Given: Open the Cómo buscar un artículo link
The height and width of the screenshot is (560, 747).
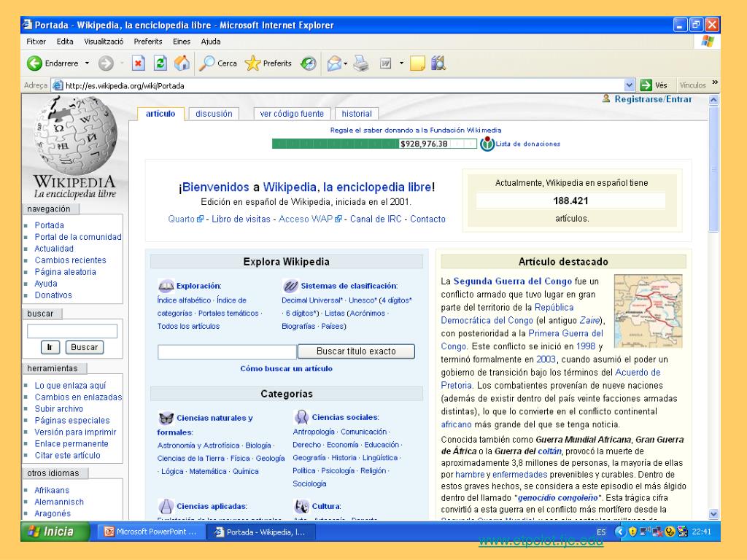Looking at the screenshot, I should (x=286, y=368).
